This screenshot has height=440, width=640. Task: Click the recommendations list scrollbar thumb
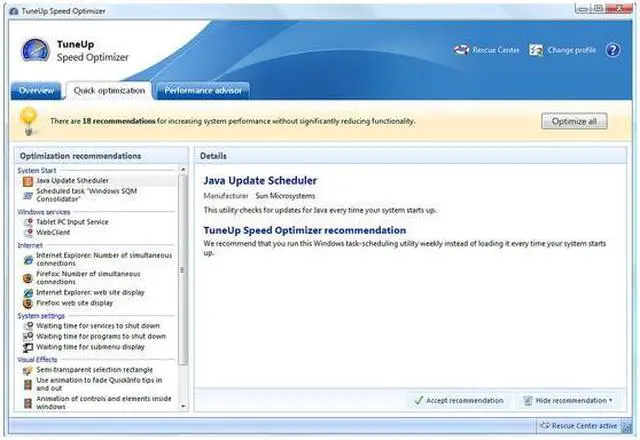(183, 269)
